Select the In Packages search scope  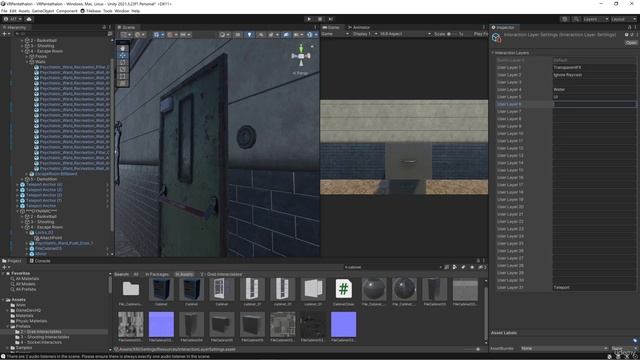pos(157,274)
